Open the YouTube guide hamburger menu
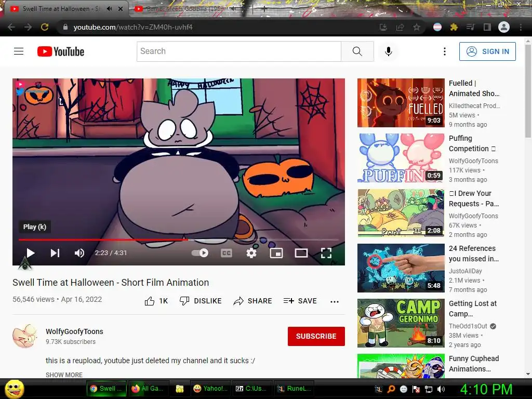The image size is (532, 399). 19,51
